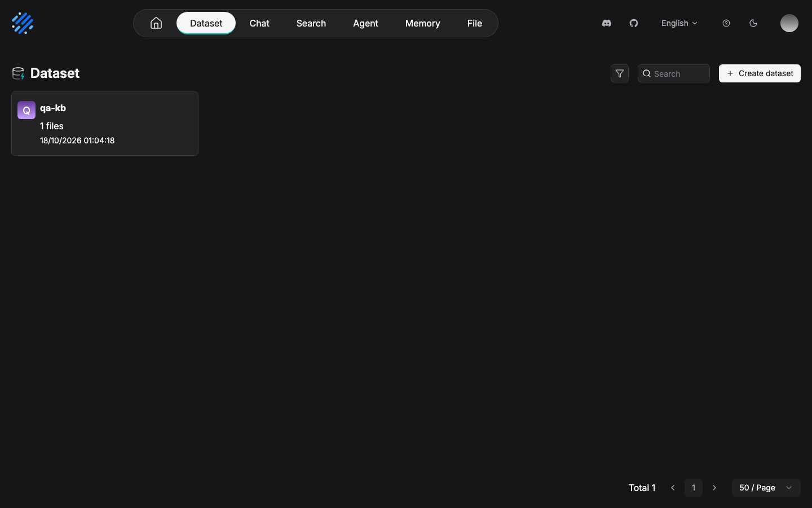Viewport: 812px width, 508px height.
Task: Focus the dataset Search input field
Action: tap(674, 73)
